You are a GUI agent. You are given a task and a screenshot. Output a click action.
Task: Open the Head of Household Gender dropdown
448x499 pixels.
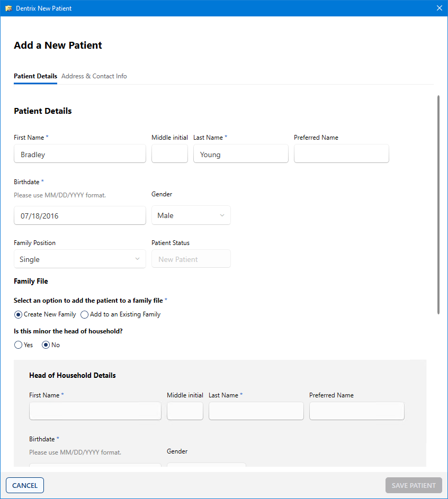[206, 466]
